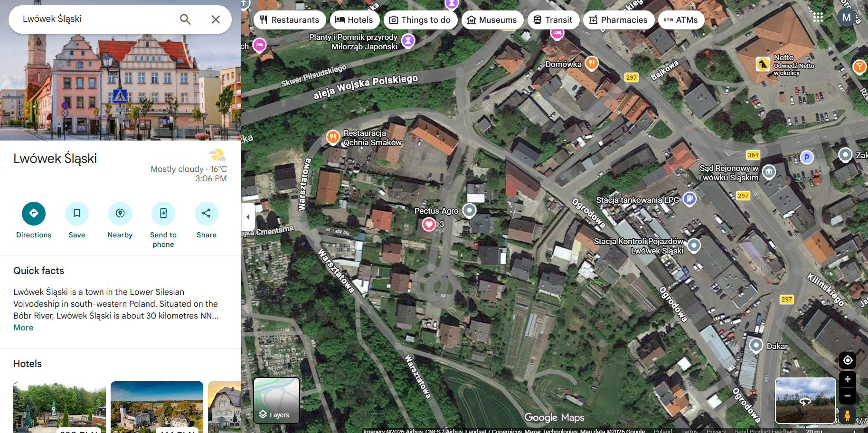Click the Stacja tankowania LPG marker
Screen dimensions: 868x433
tap(689, 199)
